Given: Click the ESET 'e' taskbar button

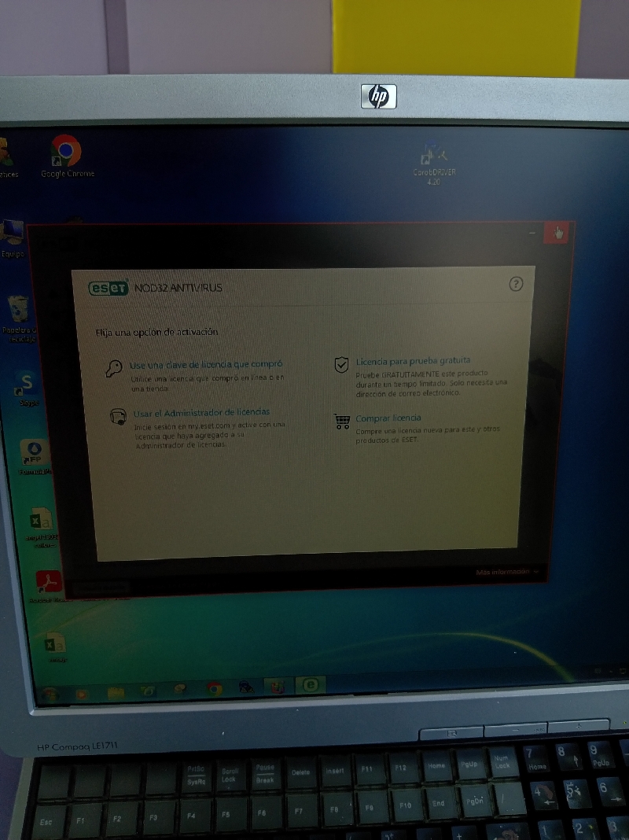Looking at the screenshot, I should (x=311, y=684).
